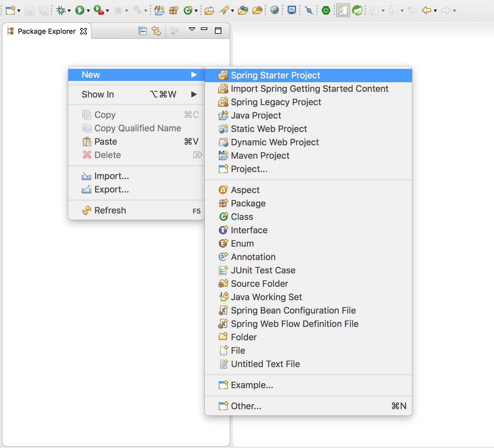Screen dimensions: 494x448
Task: Click the green Run button icon
Action: point(80,11)
